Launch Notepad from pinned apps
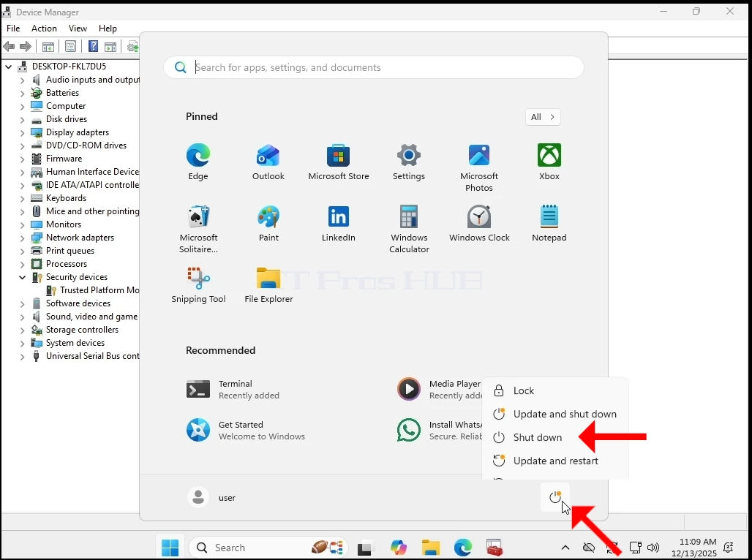 549,224
